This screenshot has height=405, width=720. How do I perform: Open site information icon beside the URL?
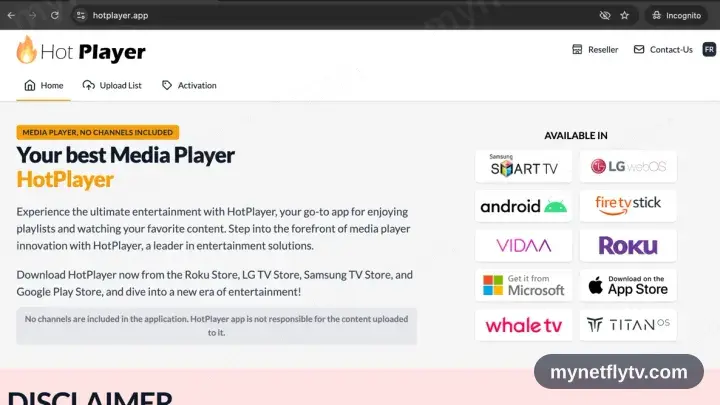[81, 15]
